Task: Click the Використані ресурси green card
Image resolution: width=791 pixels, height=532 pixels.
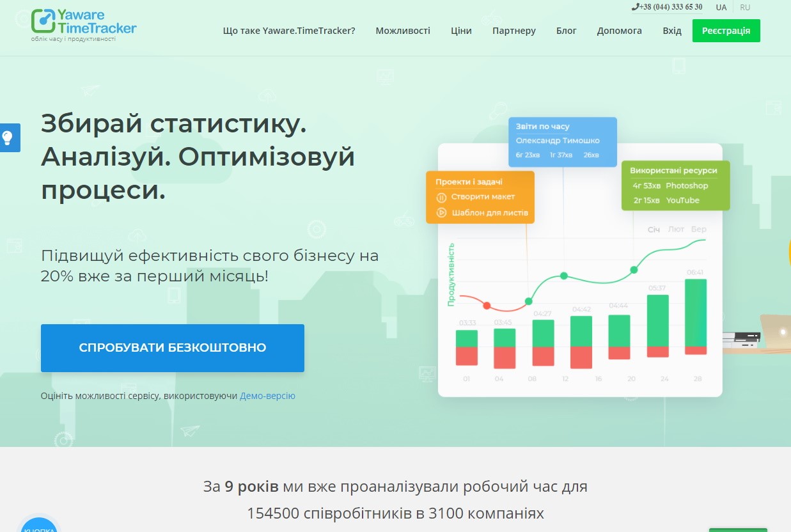Action: (675, 185)
